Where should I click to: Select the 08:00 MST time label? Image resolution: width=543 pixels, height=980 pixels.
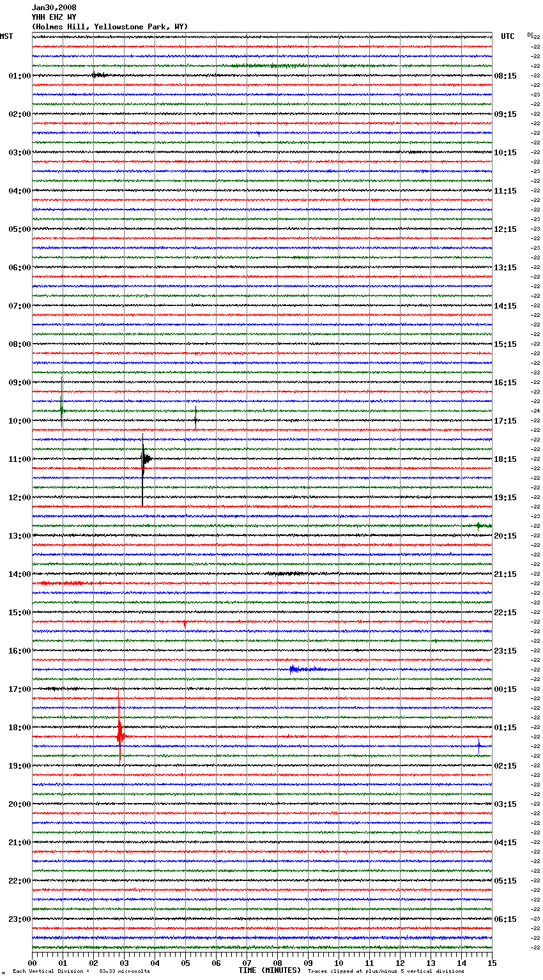click(20, 344)
